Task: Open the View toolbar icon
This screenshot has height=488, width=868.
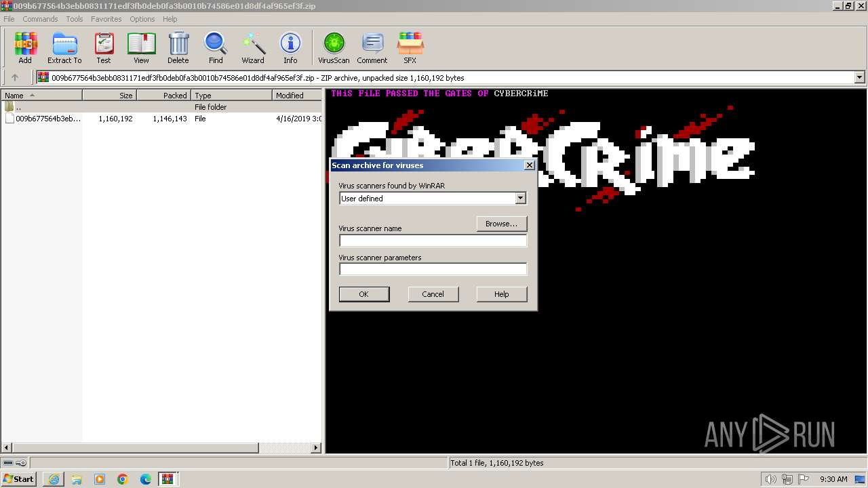Action: pyautogui.click(x=141, y=48)
